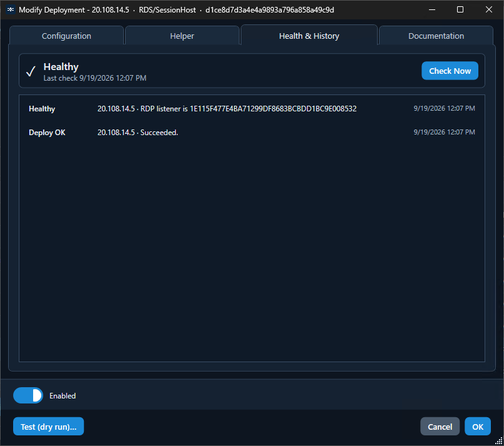Click the 'Succeeded.' message text
This screenshot has width=504, height=446.
(x=159, y=133)
